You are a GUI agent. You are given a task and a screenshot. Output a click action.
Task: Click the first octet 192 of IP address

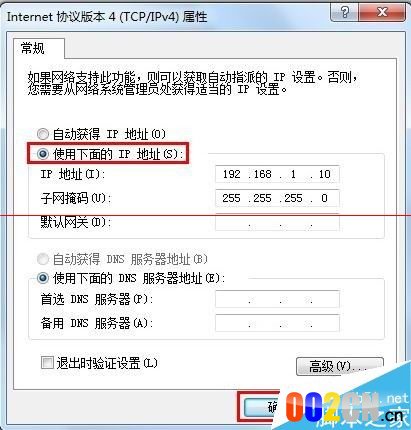pos(231,174)
